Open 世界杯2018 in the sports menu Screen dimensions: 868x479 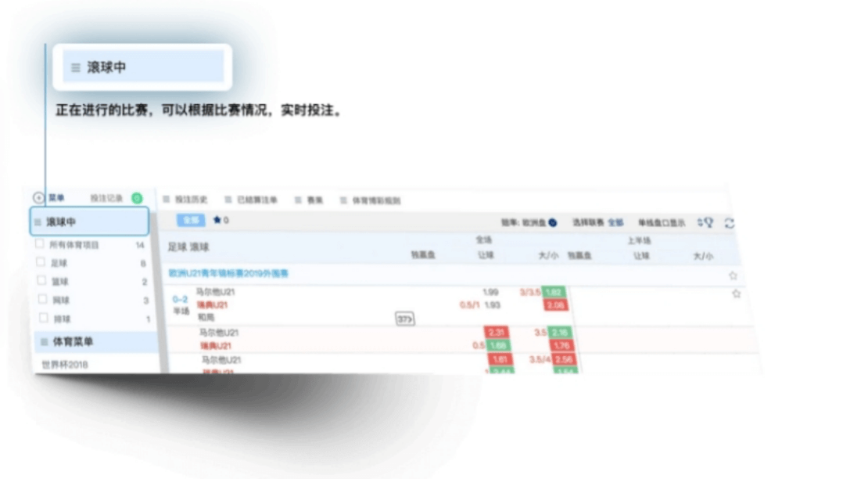pyautogui.click(x=65, y=365)
